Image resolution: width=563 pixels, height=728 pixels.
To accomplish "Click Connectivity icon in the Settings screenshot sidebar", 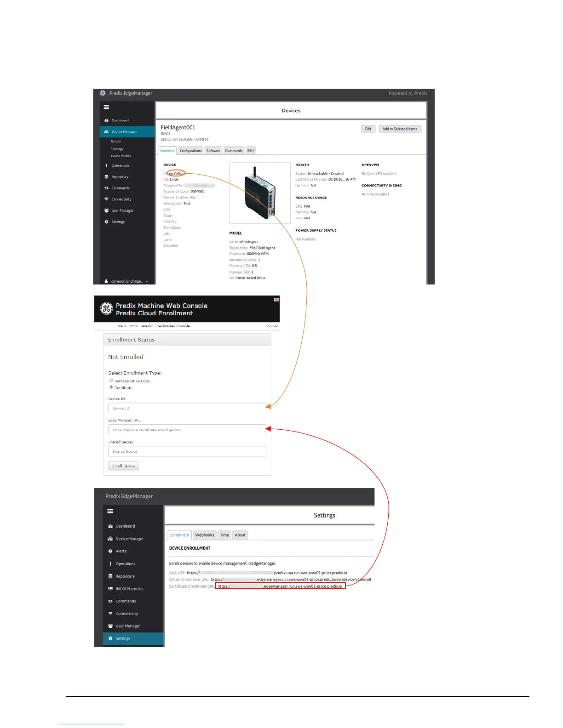I will [110, 613].
